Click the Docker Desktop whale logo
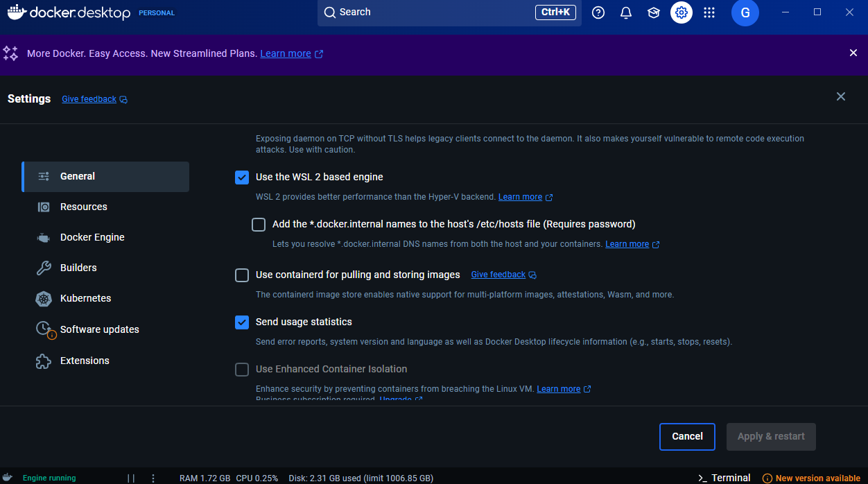868x484 pixels. point(17,12)
